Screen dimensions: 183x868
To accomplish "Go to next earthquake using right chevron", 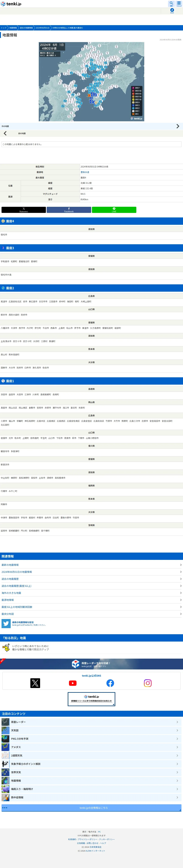I will 178,126.
